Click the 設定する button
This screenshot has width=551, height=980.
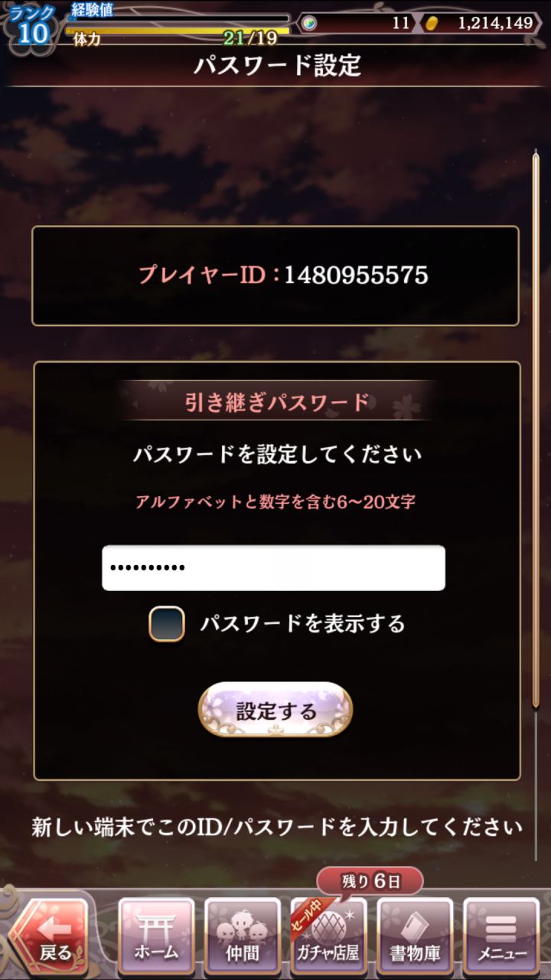pyautogui.click(x=275, y=710)
